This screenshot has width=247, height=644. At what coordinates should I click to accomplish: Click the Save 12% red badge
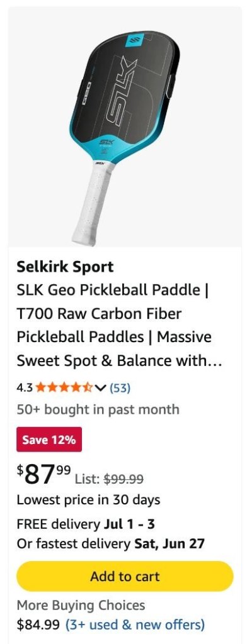pyautogui.click(x=49, y=440)
